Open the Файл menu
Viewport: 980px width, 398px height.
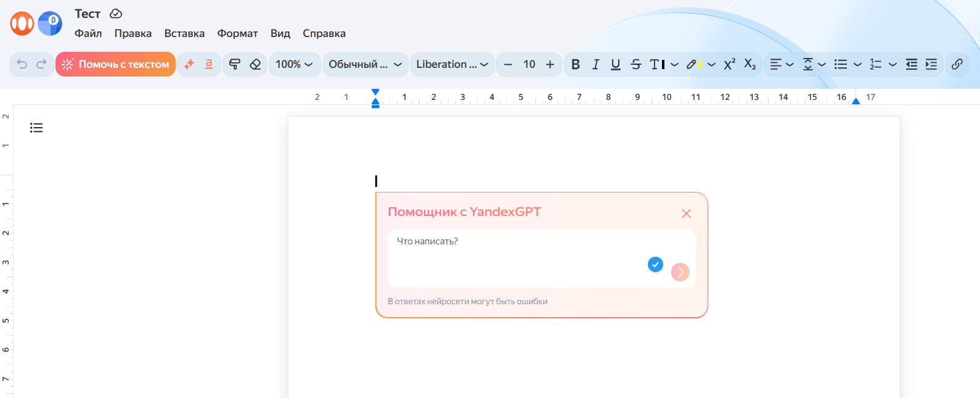tap(88, 33)
